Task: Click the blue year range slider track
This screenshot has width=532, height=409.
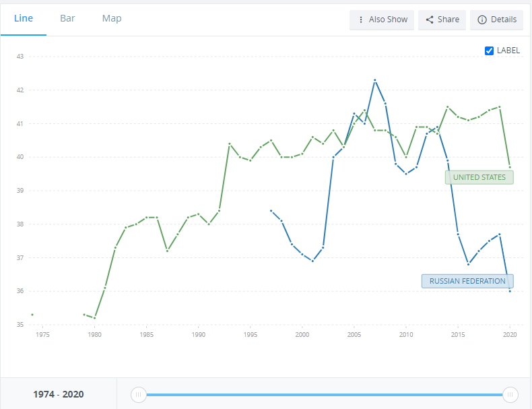Action: point(323,394)
